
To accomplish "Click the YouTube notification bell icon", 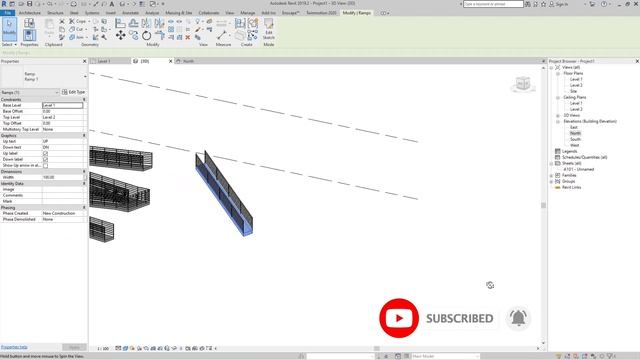I will coord(518,318).
